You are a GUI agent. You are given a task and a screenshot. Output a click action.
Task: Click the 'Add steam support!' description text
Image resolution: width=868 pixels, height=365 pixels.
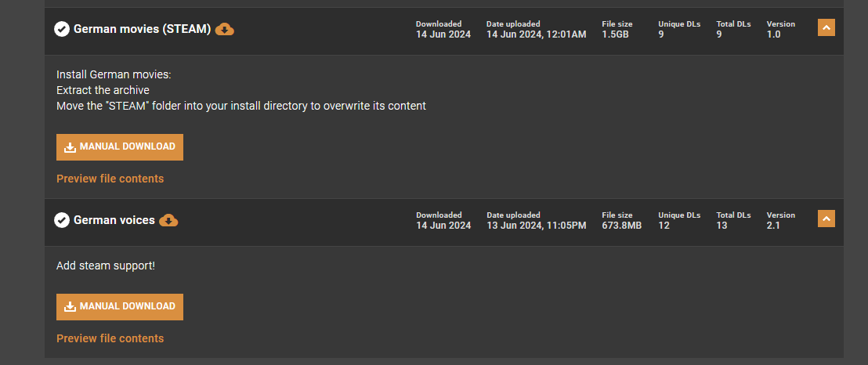[x=106, y=266]
